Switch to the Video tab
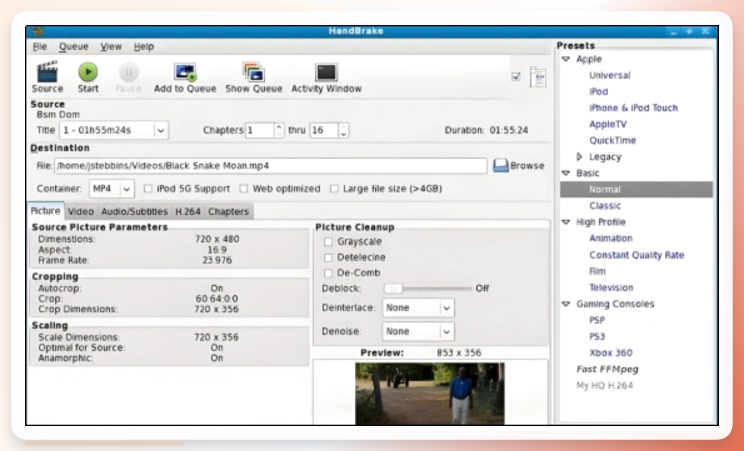This screenshot has height=451, width=744. coord(80,211)
